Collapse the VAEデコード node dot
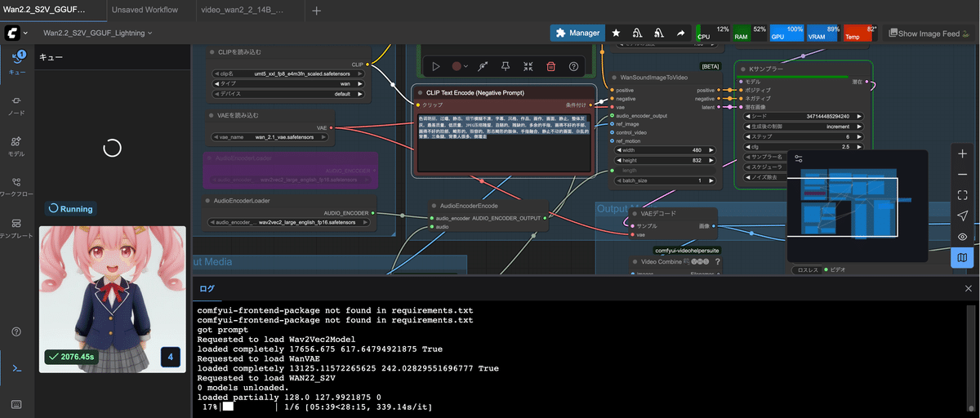Screen dimensions: 980x418 (634, 213)
